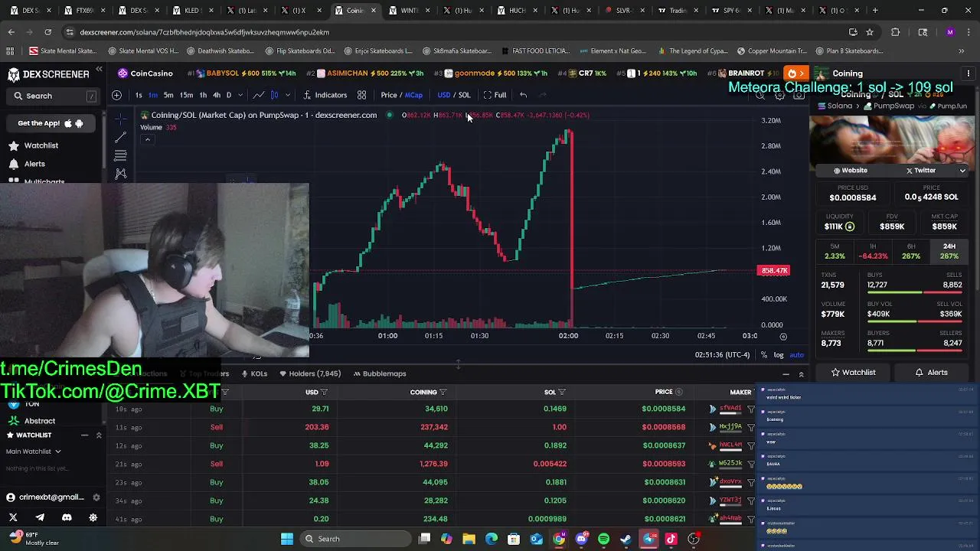The height and width of the screenshot is (551, 980).
Task: Filter trades by USD amount
Action: pos(324,392)
